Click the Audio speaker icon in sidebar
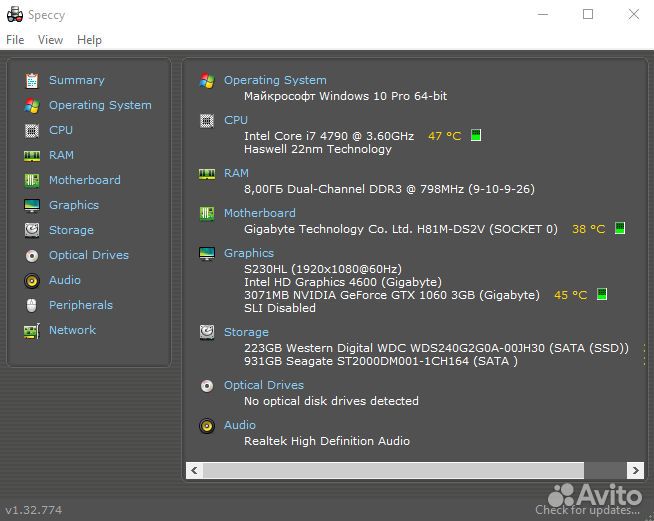Image resolution: width=654 pixels, height=521 pixels. coord(32,280)
